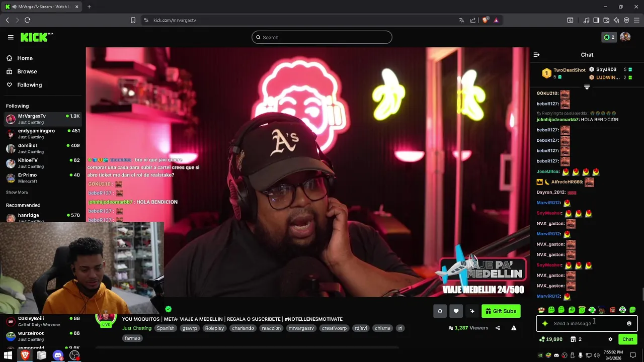
Task: Click the chisme tag
Action: click(382, 328)
